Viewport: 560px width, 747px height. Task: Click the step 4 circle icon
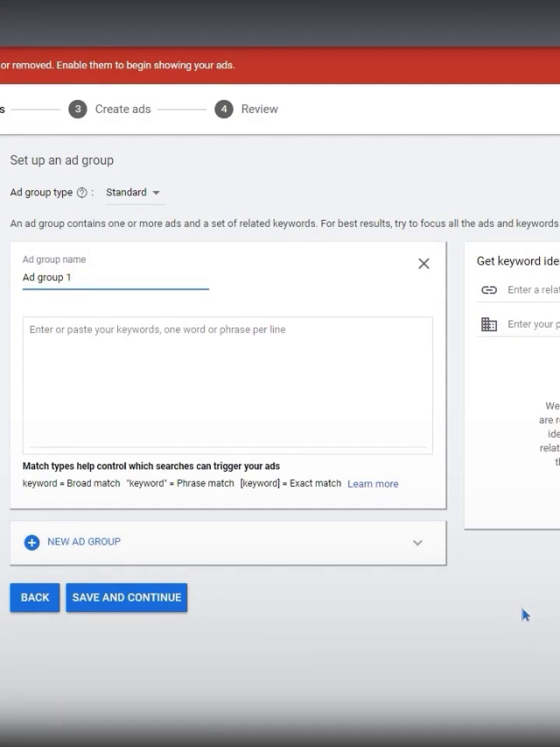[224, 109]
